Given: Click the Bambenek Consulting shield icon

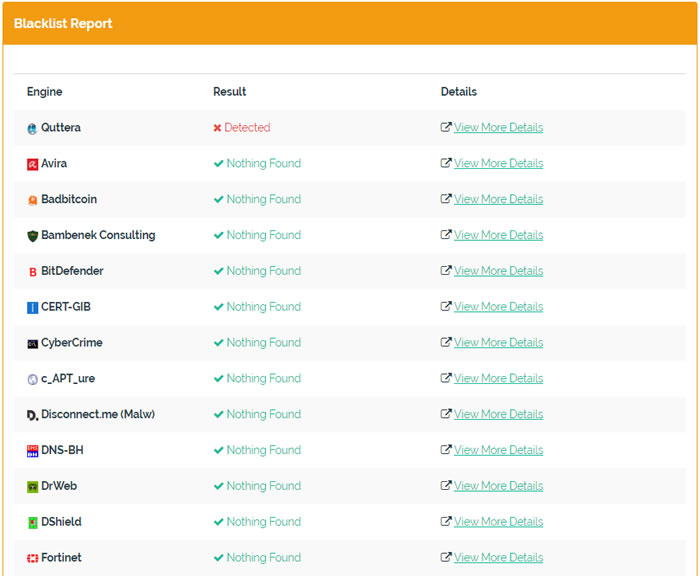Looking at the screenshot, I should coord(32,236).
